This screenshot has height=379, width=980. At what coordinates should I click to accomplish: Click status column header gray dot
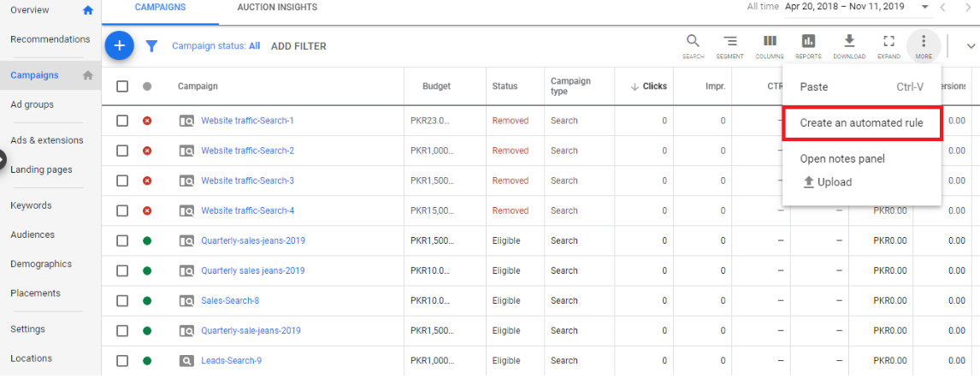pos(147,86)
